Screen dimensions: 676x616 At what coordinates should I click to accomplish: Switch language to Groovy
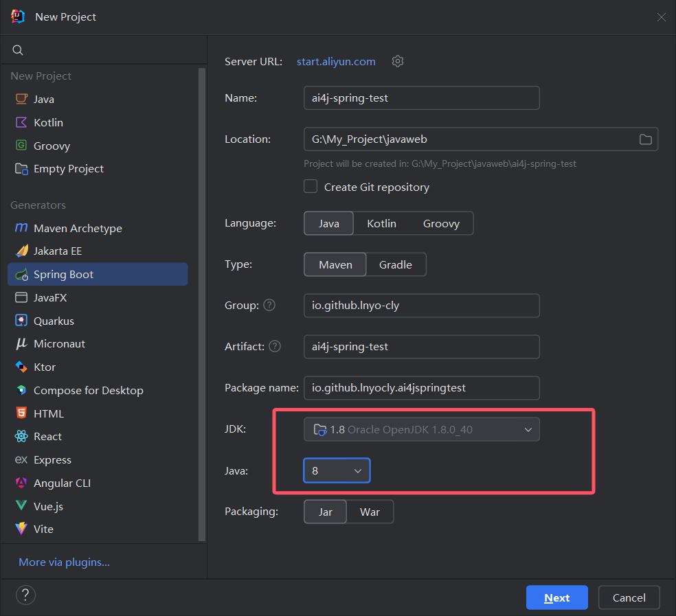(441, 224)
